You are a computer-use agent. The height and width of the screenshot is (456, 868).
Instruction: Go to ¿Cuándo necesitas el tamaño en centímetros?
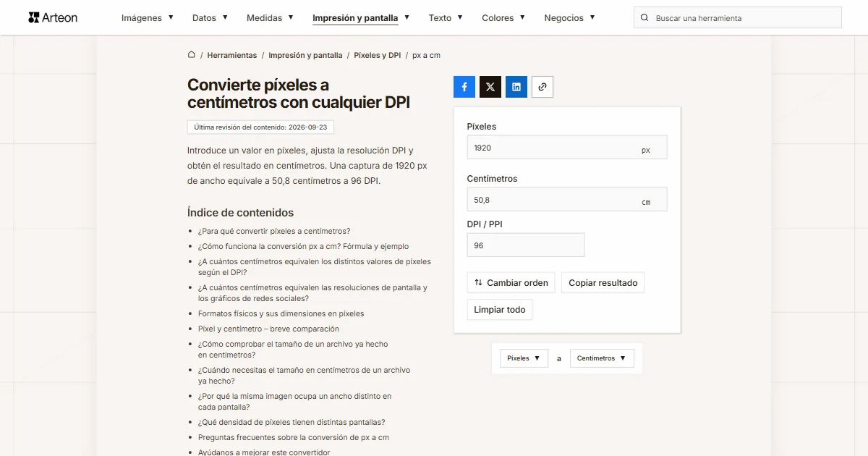coord(304,376)
